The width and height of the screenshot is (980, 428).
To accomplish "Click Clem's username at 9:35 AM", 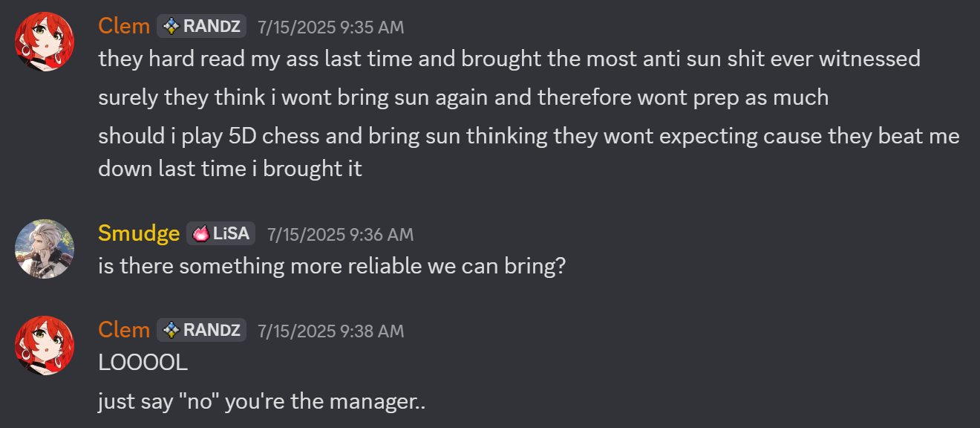I will tap(124, 26).
